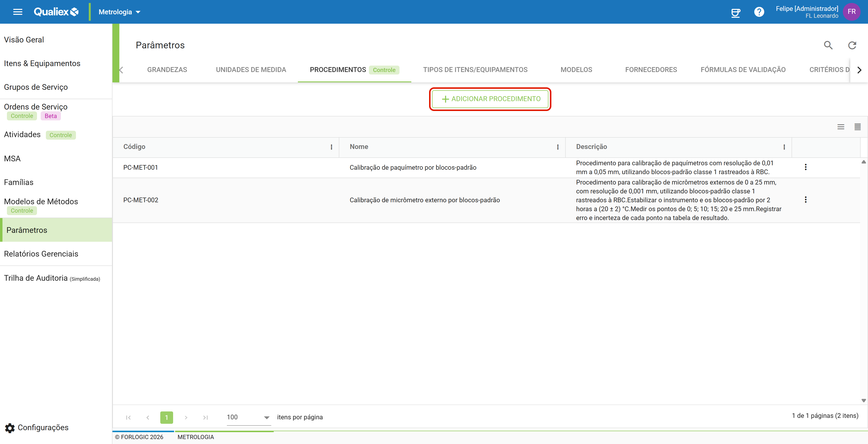The image size is (868, 444).
Task: Select the Procedimentos tab
Action: click(354, 70)
